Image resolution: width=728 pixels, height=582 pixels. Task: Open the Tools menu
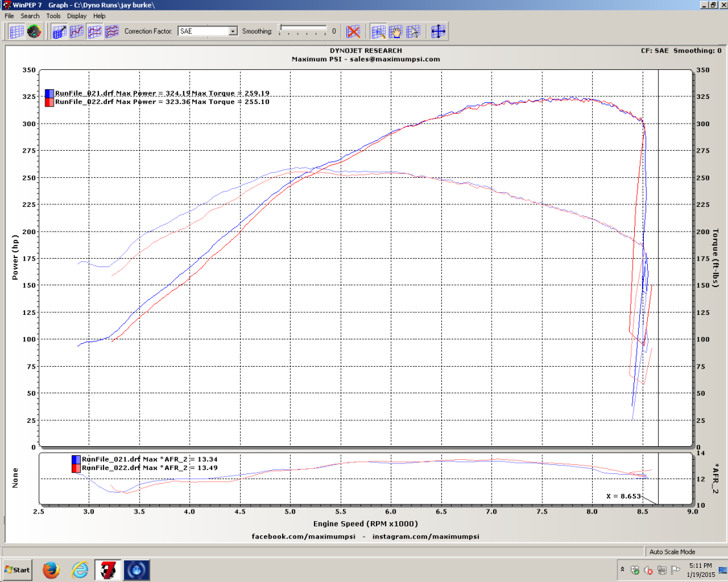point(54,16)
